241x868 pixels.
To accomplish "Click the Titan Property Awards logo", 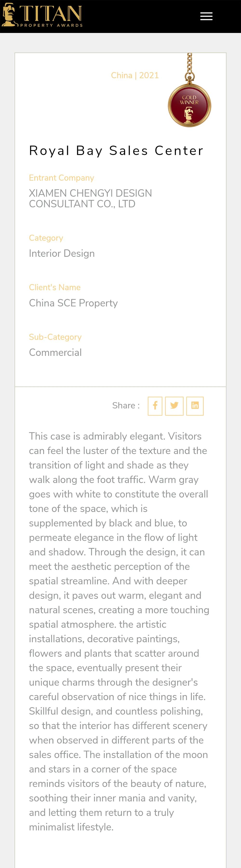I will pyautogui.click(x=42, y=15).
